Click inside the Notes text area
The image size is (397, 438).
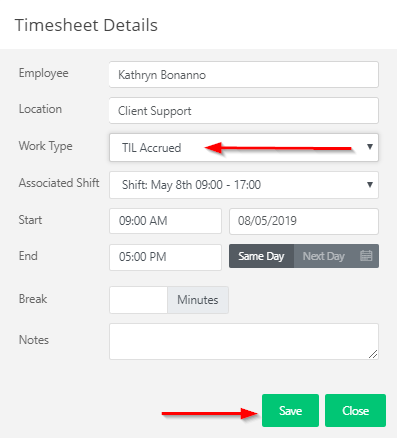(244, 341)
